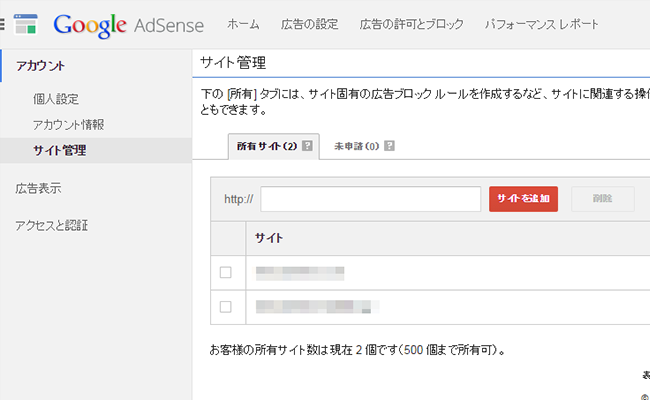This screenshot has height=400, width=650.
Task: Focus the http:// site URL field
Action: 371,199
